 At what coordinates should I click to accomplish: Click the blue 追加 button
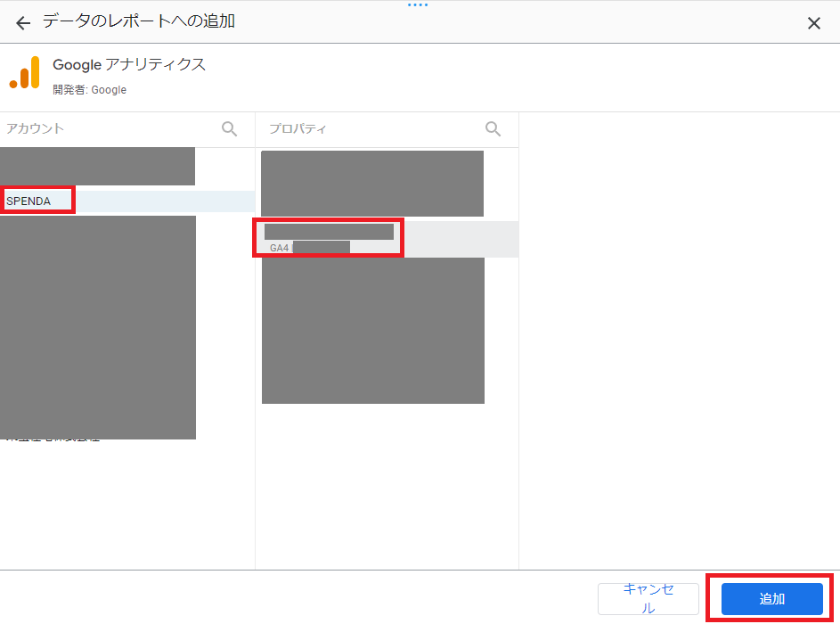[x=771, y=599]
